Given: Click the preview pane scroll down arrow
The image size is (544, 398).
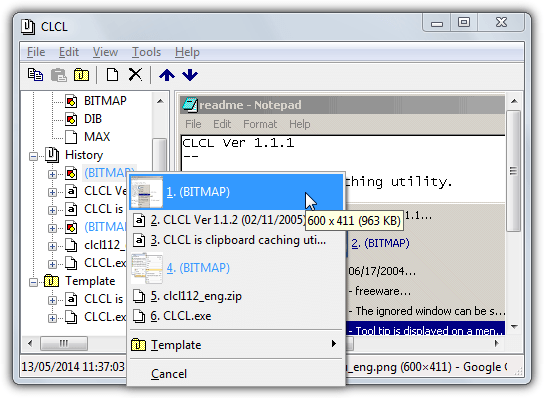Looking at the screenshot, I should pyautogui.click(x=514, y=327).
